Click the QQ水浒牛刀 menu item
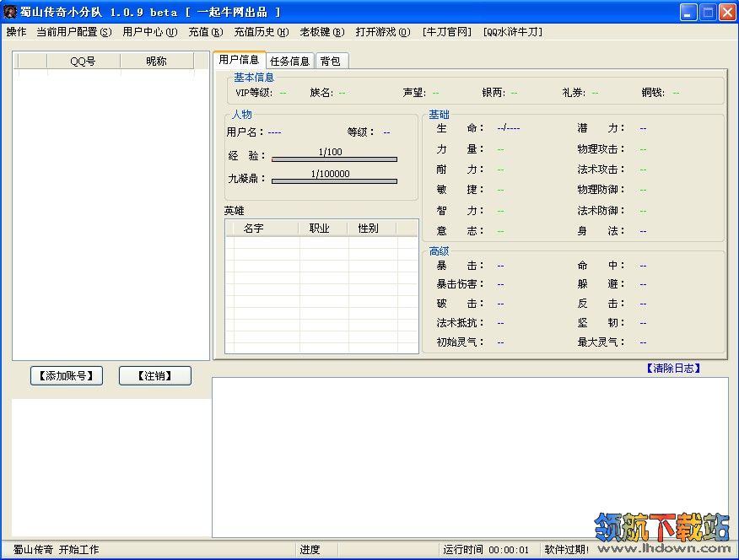Image resolution: width=739 pixels, height=560 pixels. tap(512, 32)
